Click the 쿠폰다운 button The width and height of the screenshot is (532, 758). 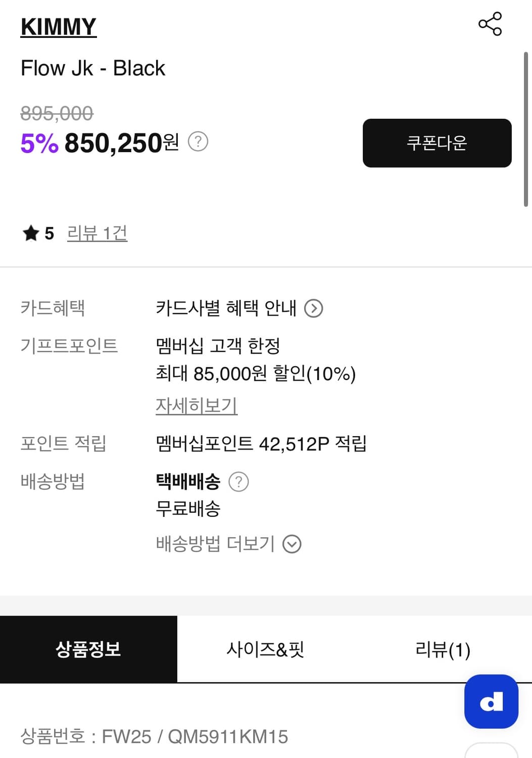coord(437,143)
